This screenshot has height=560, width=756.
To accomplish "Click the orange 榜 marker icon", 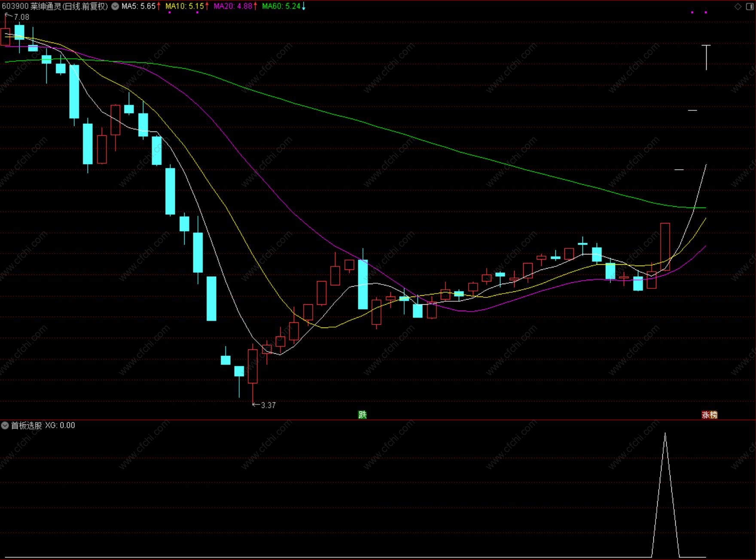I will tap(713, 415).
